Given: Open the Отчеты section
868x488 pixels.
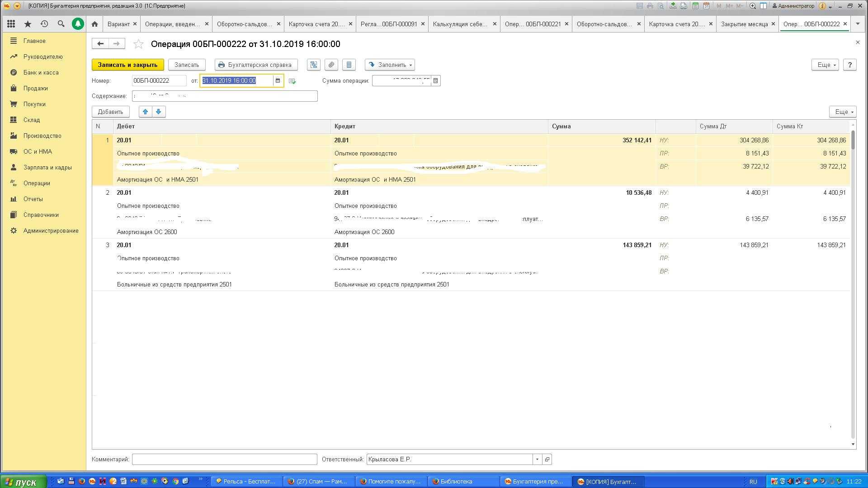Looking at the screenshot, I should tap(33, 199).
